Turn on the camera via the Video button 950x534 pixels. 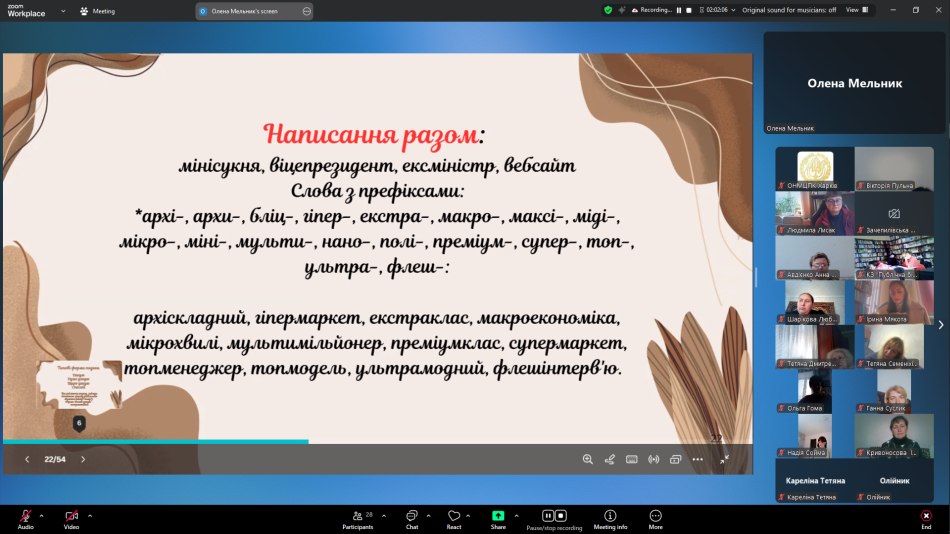pyautogui.click(x=71, y=516)
